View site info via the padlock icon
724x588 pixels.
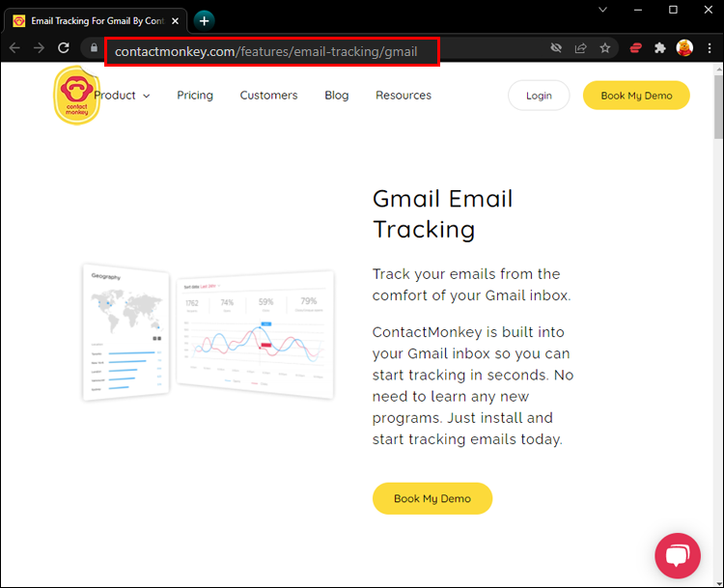[x=94, y=48]
